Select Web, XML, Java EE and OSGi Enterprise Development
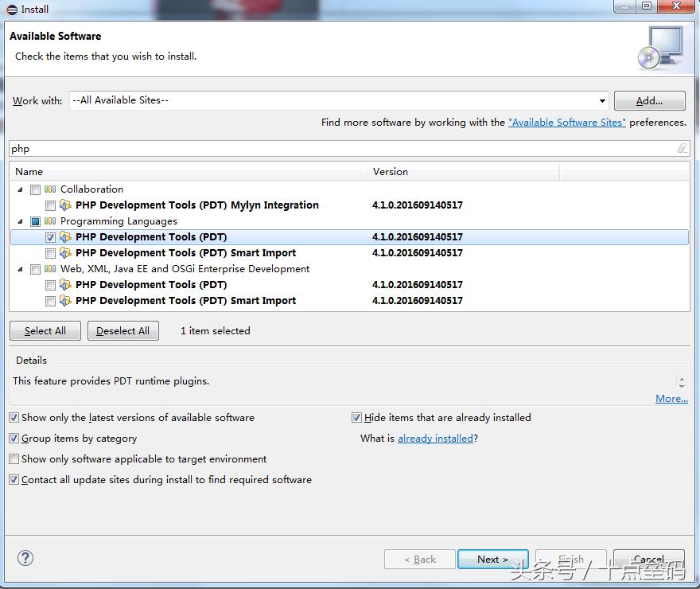700x589 pixels. point(185,269)
